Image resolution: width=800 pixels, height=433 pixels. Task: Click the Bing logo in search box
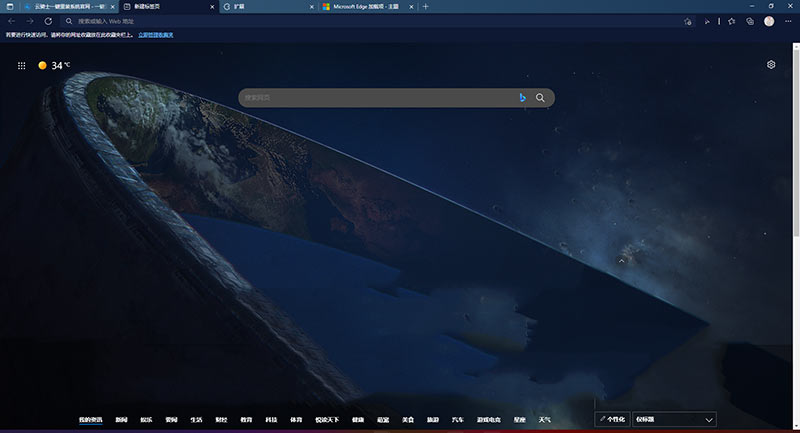pos(522,97)
